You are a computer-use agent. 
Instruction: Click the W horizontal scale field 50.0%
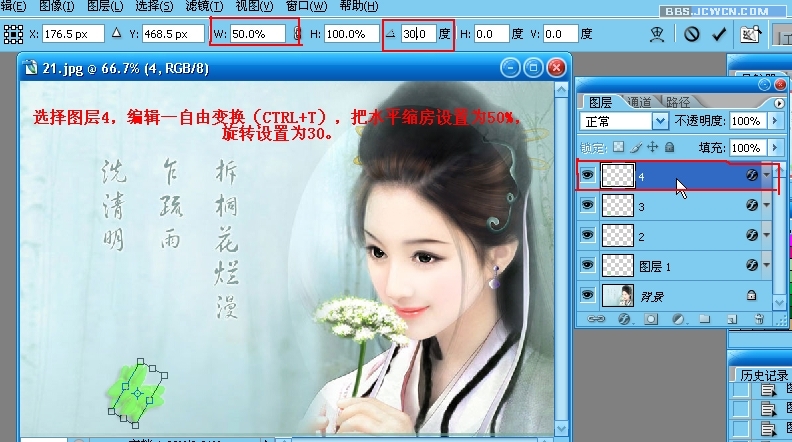(258, 34)
